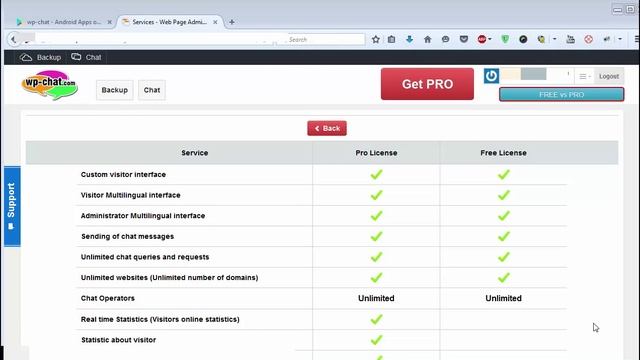Image resolution: width=640 pixels, height=360 pixels.
Task: Click the white Backup button near logo
Action: click(x=115, y=90)
